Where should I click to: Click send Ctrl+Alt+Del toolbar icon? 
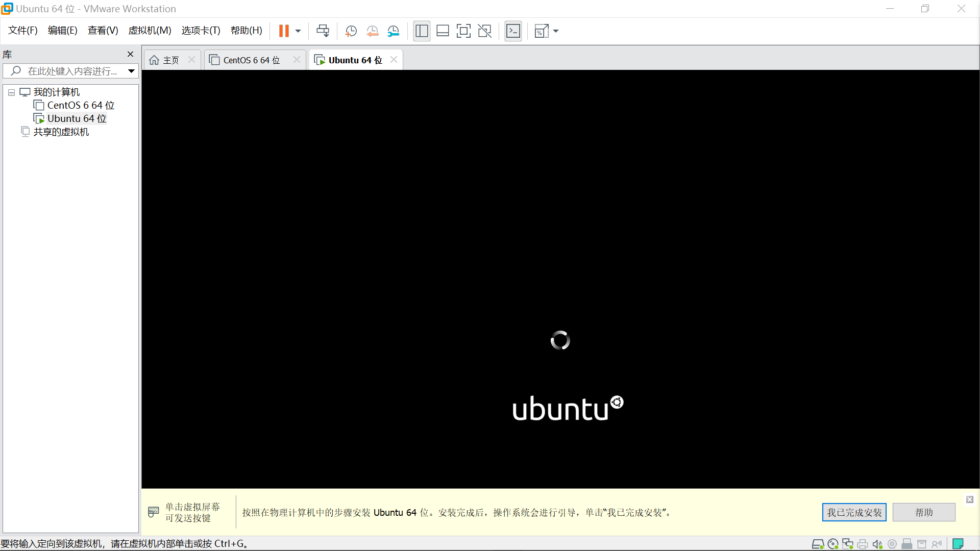click(x=323, y=31)
